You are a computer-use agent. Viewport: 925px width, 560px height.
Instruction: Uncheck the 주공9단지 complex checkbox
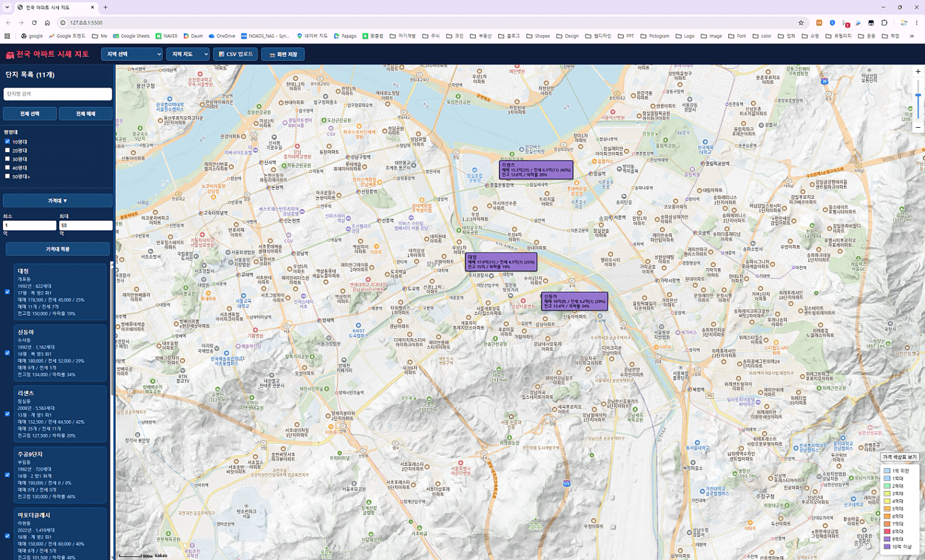point(7,475)
